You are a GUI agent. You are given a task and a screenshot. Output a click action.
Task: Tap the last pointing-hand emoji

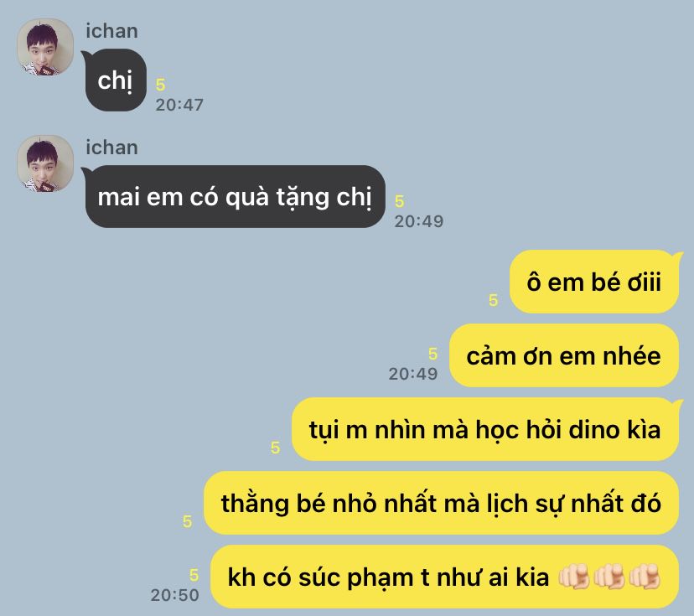[645, 577]
